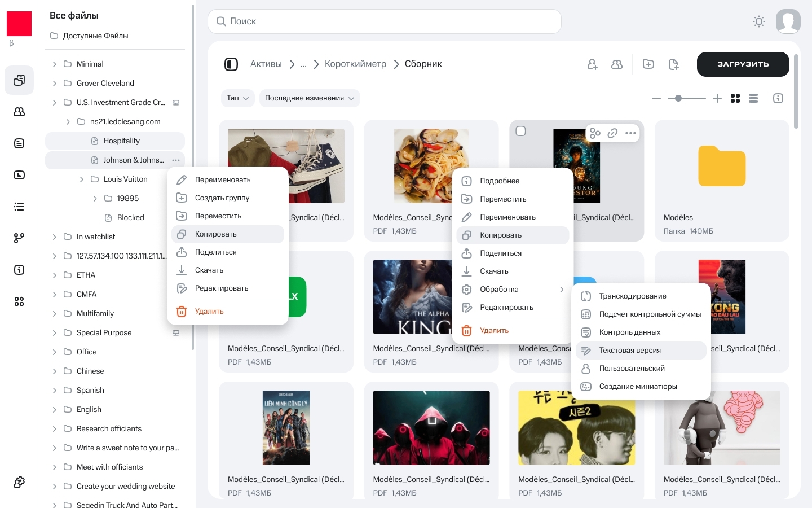Toggle the sidebar panel icon beside Активы
Viewport: 812px width, 508px height.
click(x=231, y=64)
